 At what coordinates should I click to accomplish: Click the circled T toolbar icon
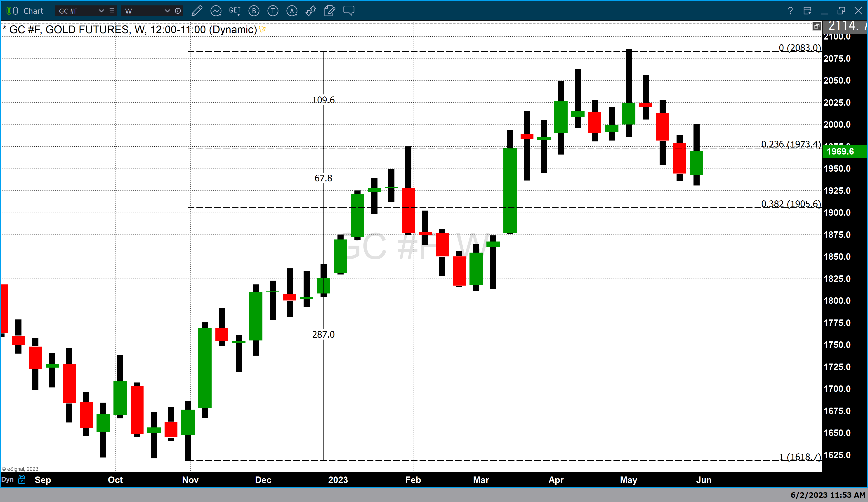273,11
